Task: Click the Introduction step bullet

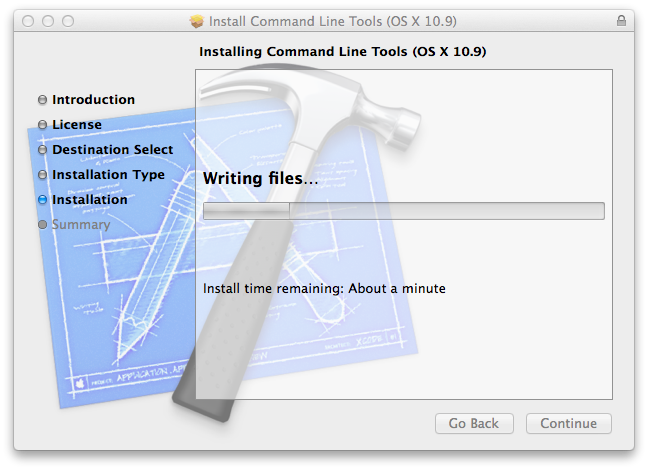Action: point(42,100)
